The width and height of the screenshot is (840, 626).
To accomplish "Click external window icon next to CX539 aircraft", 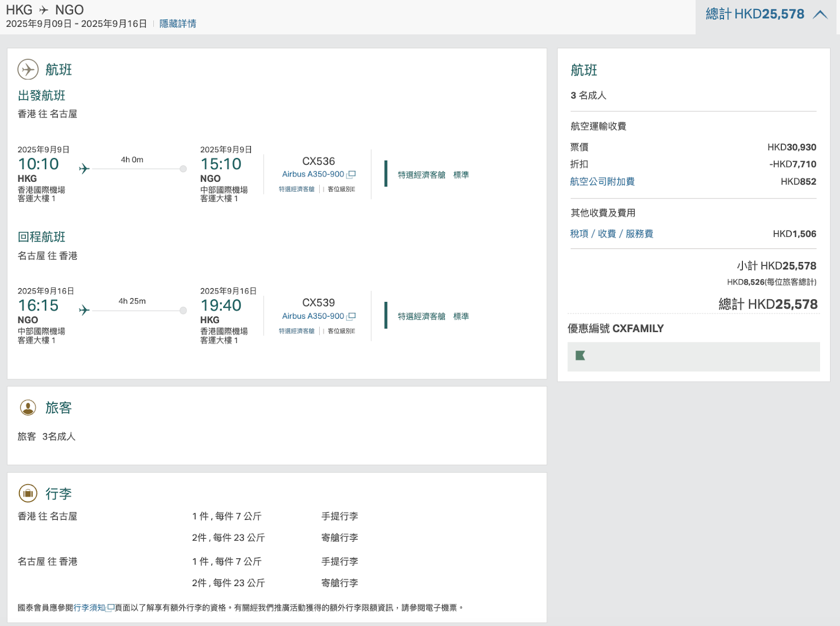I will (351, 316).
